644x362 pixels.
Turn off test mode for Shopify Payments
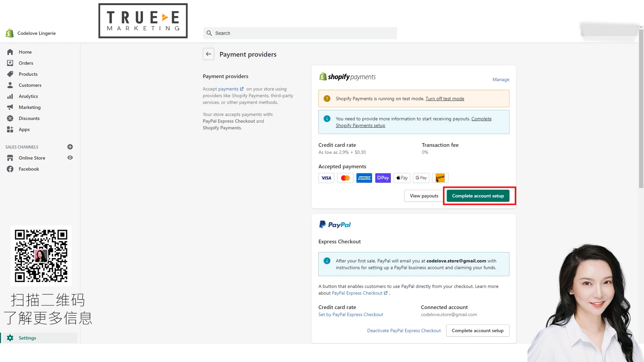pos(444,99)
